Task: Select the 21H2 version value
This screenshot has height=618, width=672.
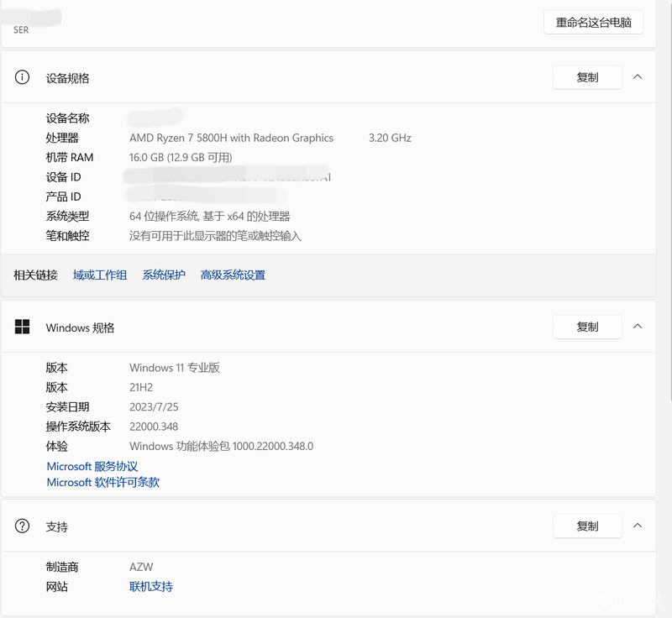Action: (141, 388)
